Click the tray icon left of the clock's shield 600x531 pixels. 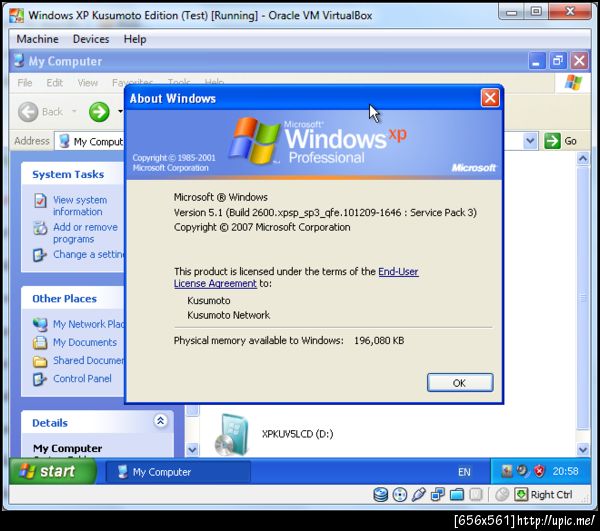(x=522, y=471)
